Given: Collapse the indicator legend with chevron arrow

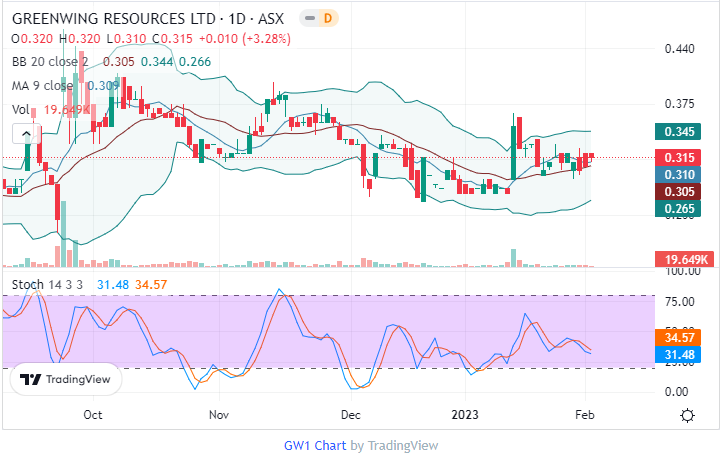Looking at the screenshot, I should click(20, 134).
